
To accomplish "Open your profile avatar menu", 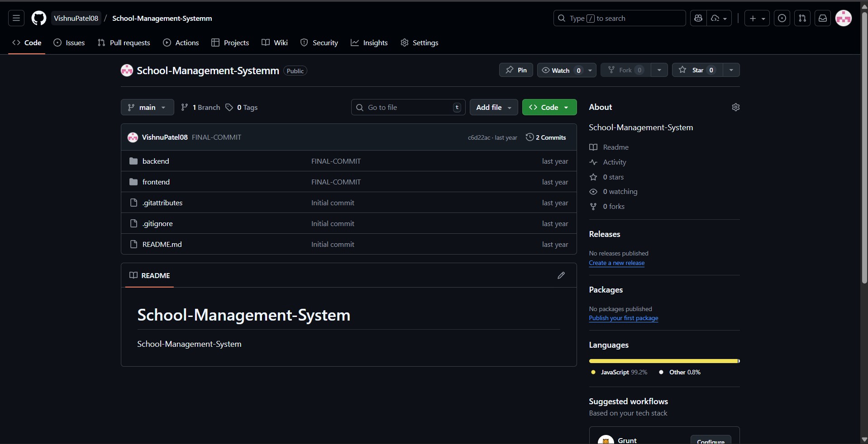I will pos(844,18).
